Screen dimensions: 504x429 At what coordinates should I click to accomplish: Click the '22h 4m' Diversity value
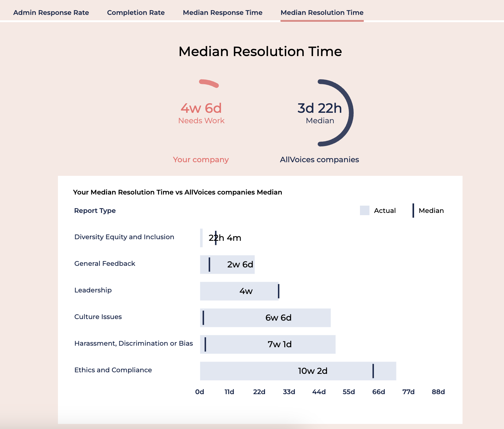[x=225, y=238]
